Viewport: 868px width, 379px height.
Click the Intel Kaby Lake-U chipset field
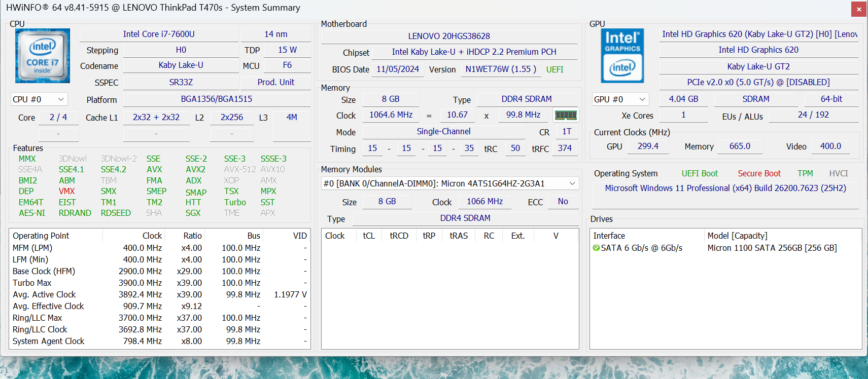[474, 52]
